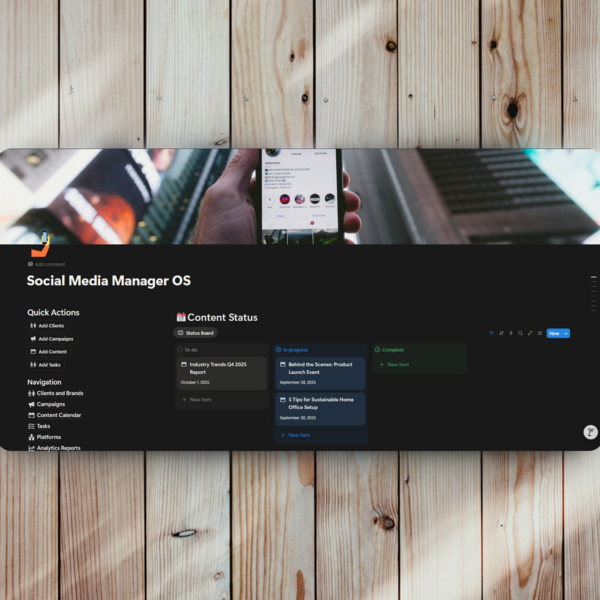600x600 pixels.
Task: Open 5 Tips for Sustainable Home Office Setup card
Action: [320, 409]
